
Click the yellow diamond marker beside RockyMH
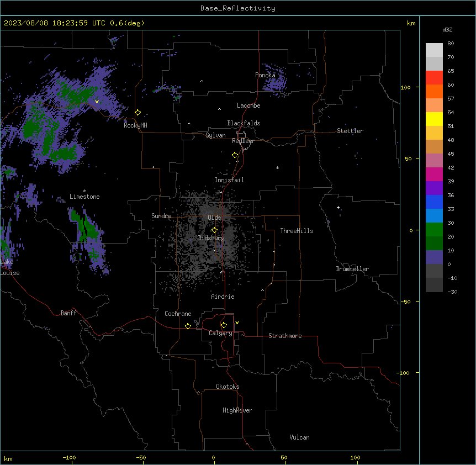coord(138,113)
